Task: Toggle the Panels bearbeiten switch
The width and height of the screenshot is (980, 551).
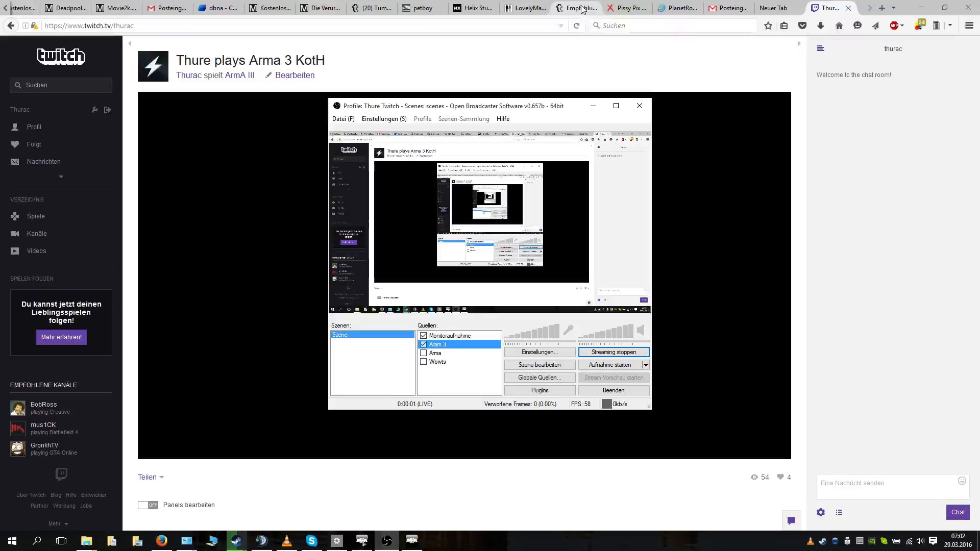Action: click(x=148, y=505)
